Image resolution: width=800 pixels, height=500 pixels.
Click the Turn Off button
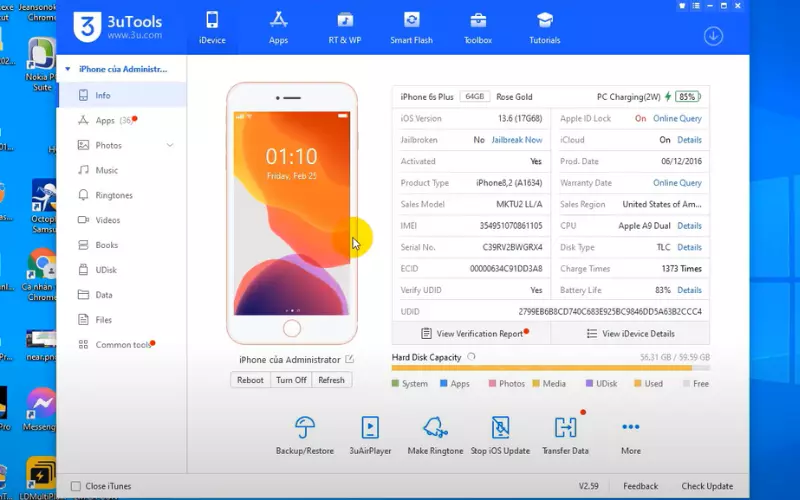coord(291,380)
